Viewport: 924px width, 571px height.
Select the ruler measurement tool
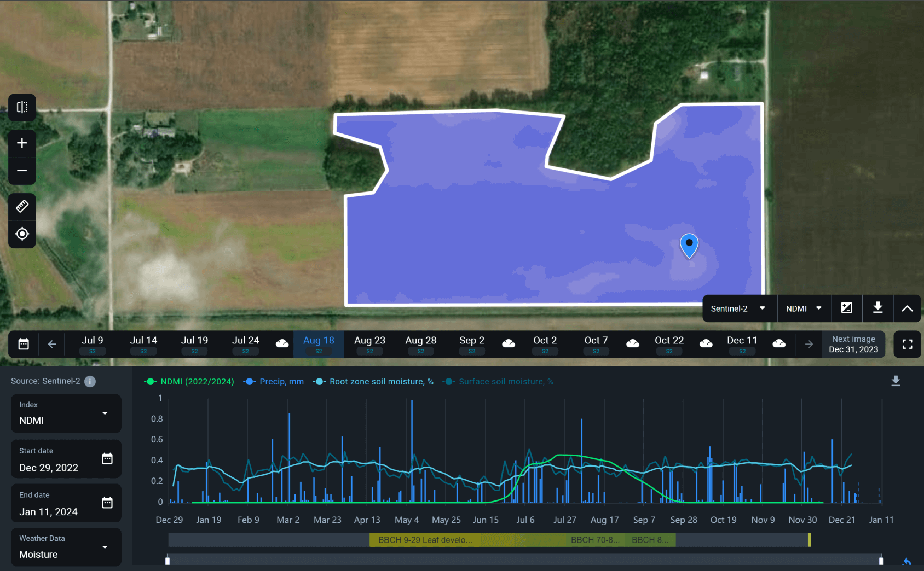22,206
